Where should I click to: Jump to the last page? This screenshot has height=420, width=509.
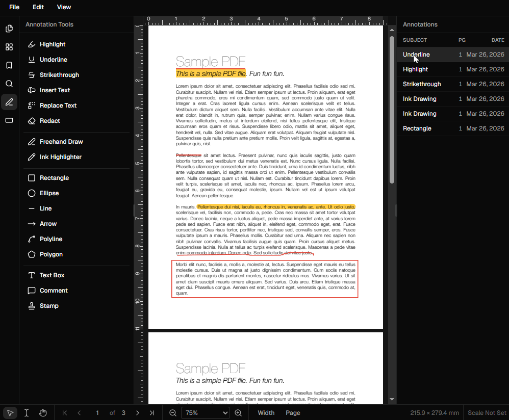(x=152, y=413)
